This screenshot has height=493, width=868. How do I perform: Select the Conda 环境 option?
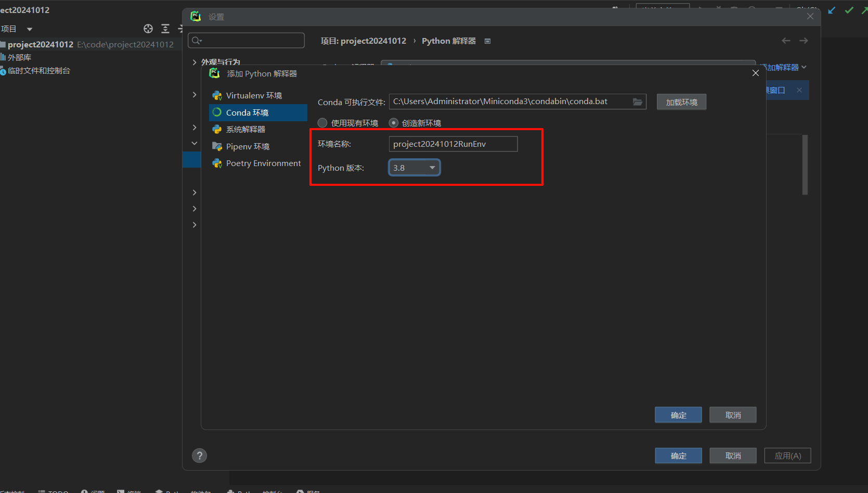tap(258, 112)
